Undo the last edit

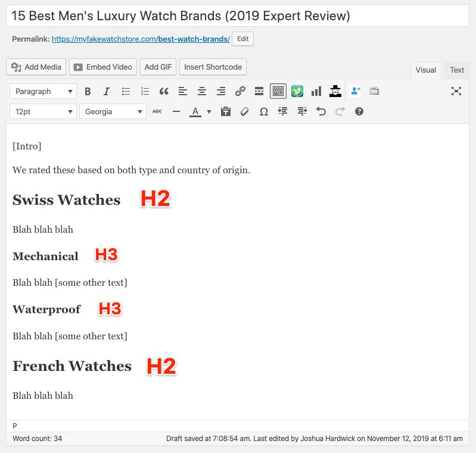click(321, 112)
